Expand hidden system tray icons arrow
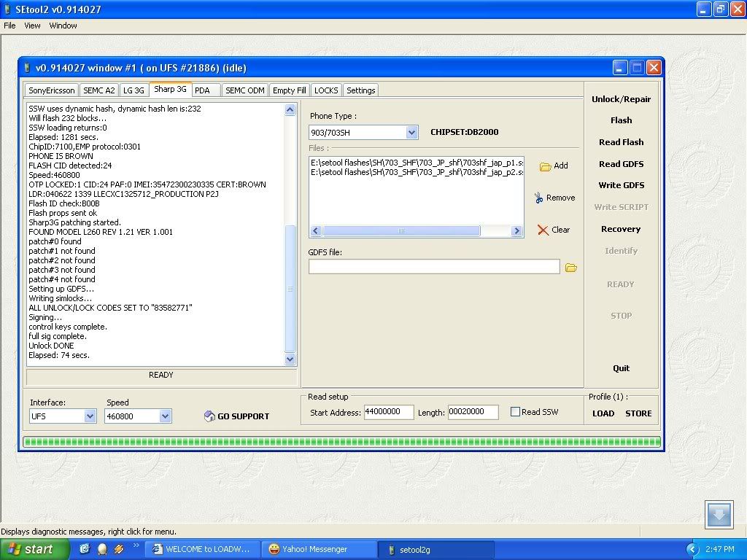This screenshot has height=560, width=747. [692, 550]
